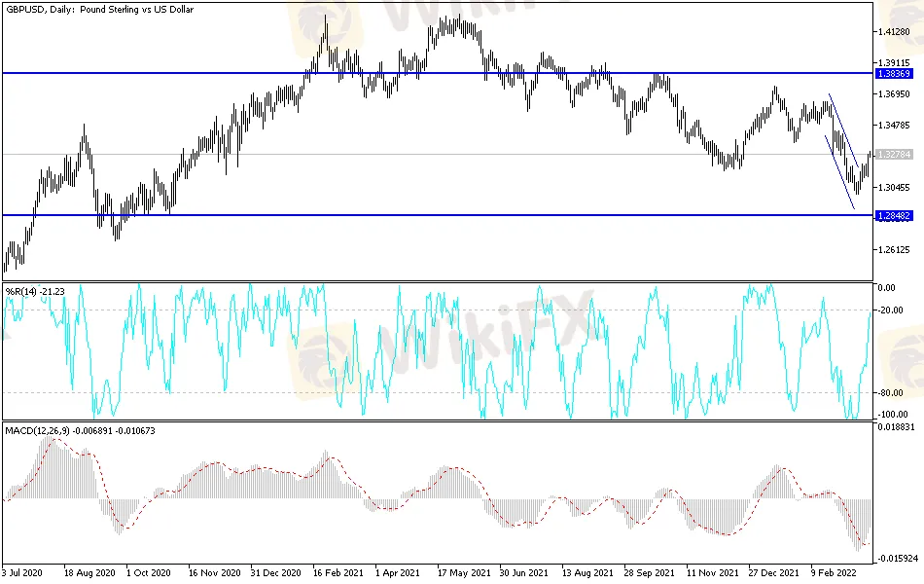Image resolution: width=924 pixels, height=584 pixels.
Task: Click the 28 Sep 2021 date label
Action: point(649,572)
